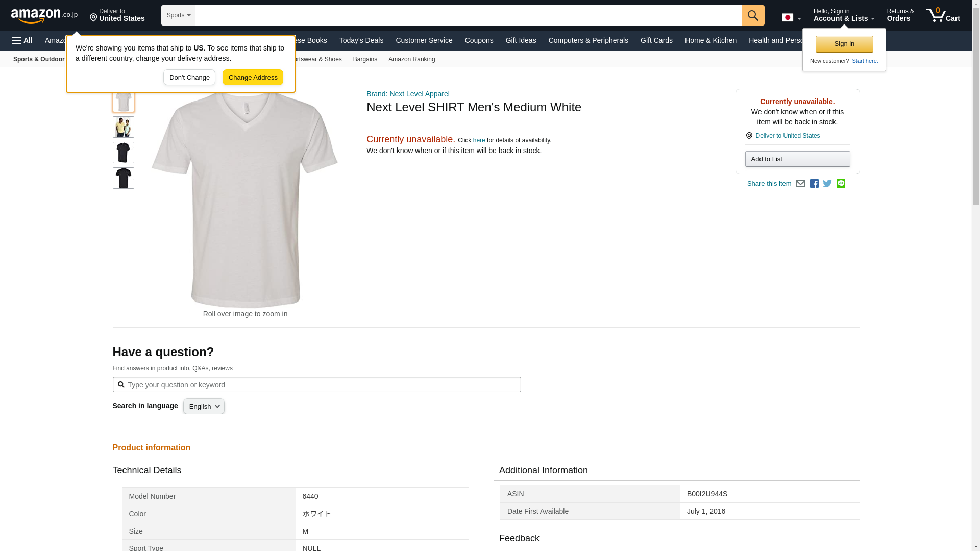Viewport: 980px width, 551px height.
Task: Open Gift Cards navigation item
Action: point(656,40)
